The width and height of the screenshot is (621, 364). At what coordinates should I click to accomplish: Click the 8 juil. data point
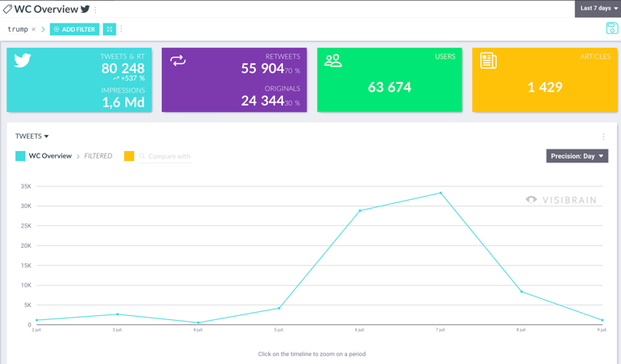(522, 292)
